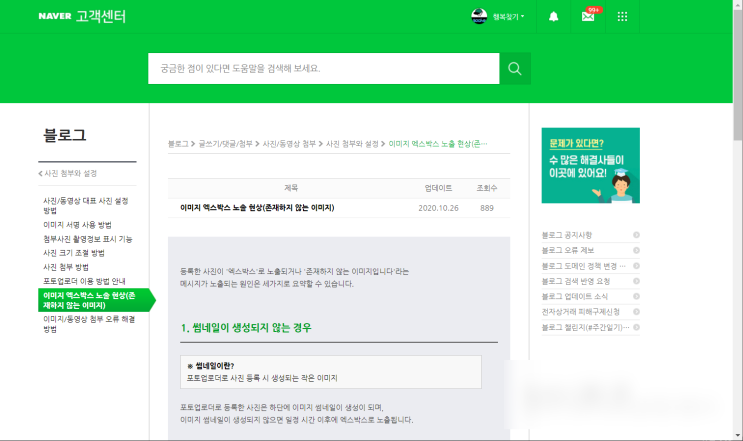743x441 pixels.
Task: Open '블로그 공지사항' link
Action: 567,235
